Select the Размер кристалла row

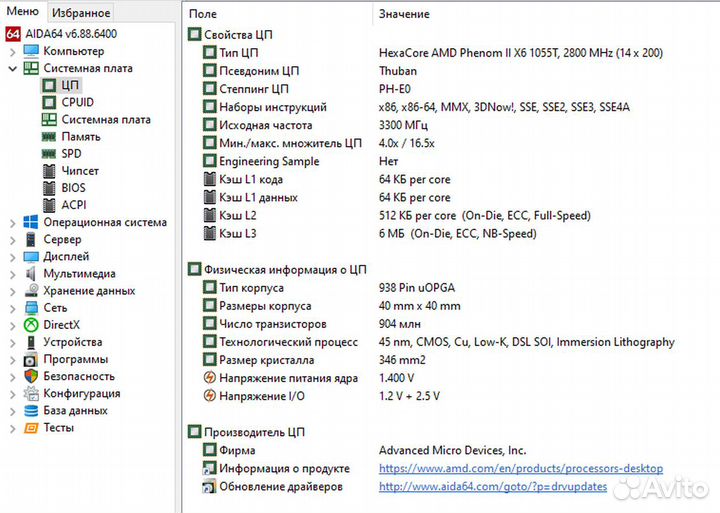[x=314, y=360]
